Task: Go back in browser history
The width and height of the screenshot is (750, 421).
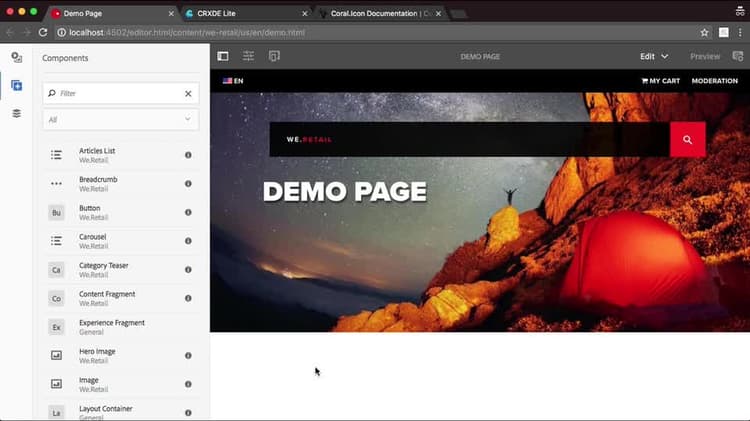Action: tap(10, 33)
